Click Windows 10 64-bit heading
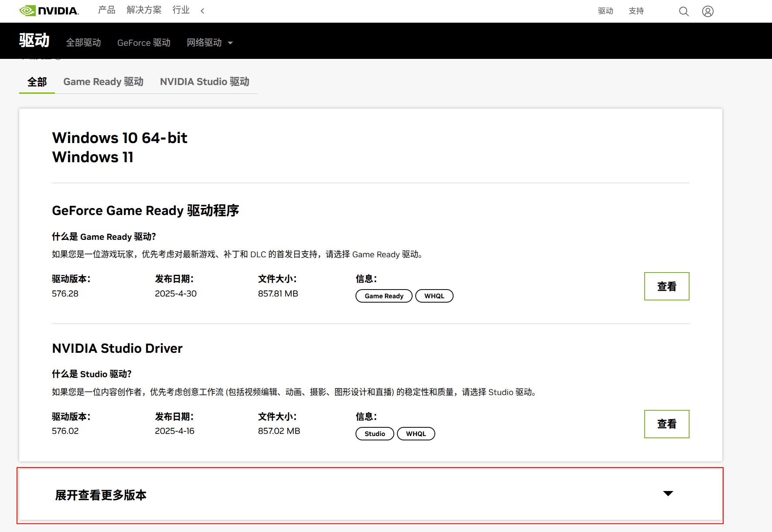This screenshot has height=532, width=772. pyautogui.click(x=120, y=138)
